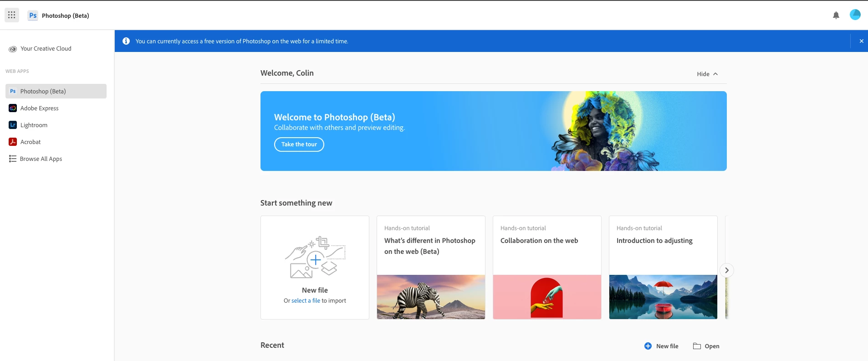This screenshot has width=868, height=361.
Task: Click the Welcome banner artwork image
Action: [606, 131]
